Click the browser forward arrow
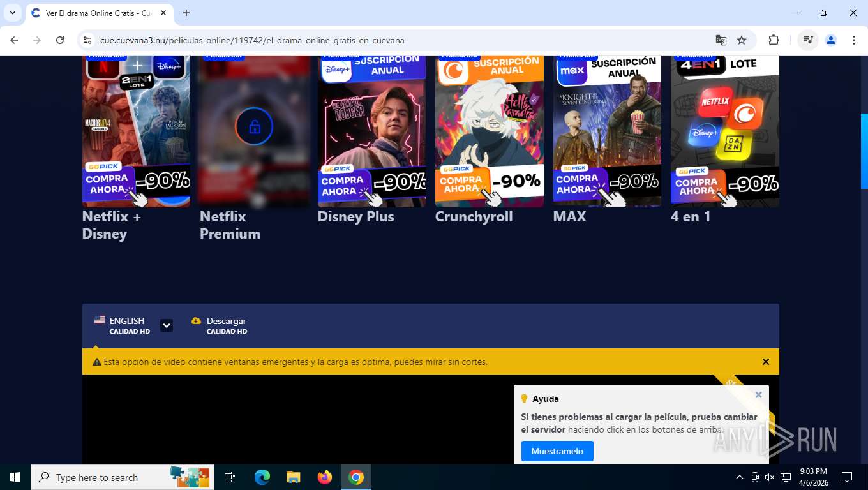This screenshot has width=868, height=490. (37, 40)
